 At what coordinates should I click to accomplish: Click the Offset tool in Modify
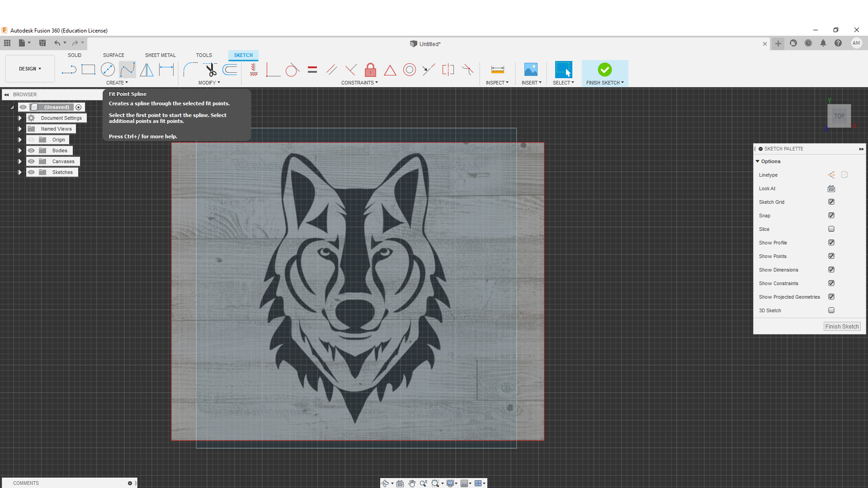[x=231, y=69]
